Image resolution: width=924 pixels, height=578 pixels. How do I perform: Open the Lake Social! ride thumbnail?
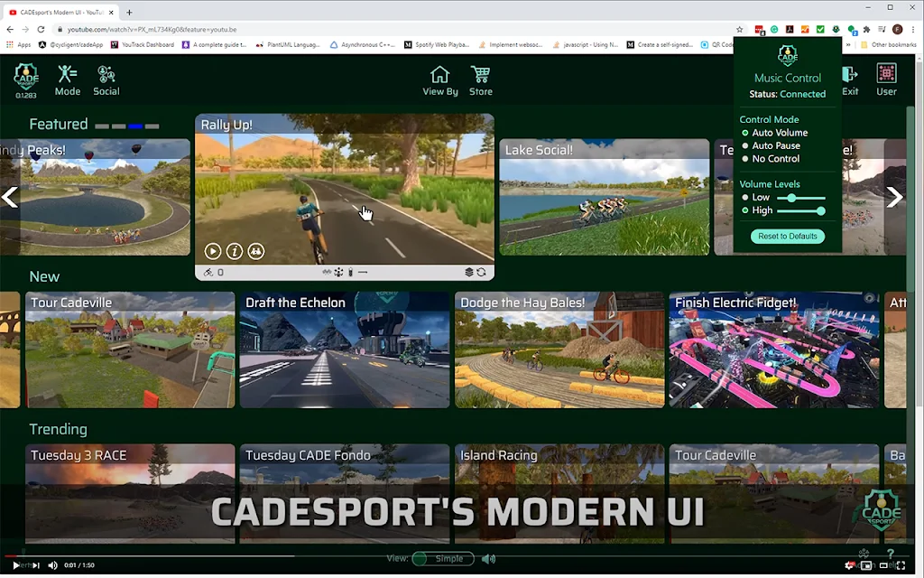click(x=604, y=197)
